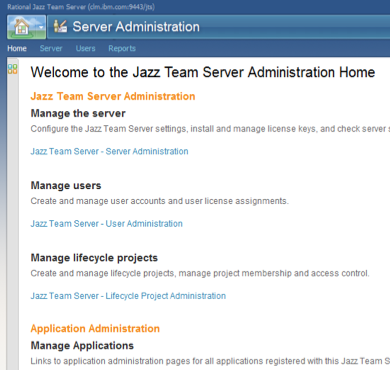The width and height of the screenshot is (390, 370).
Task: Click the 'Create and manage lifecycle projects' description
Action: pos(200,273)
